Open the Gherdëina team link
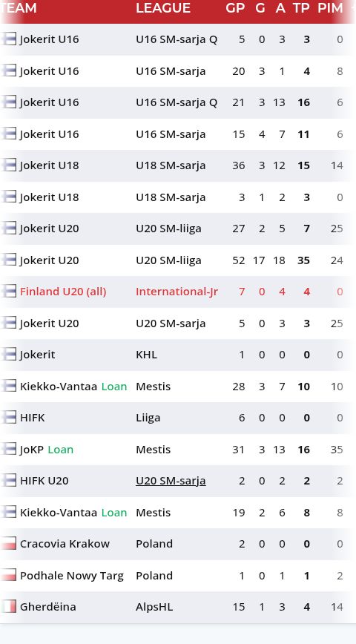 48,607
